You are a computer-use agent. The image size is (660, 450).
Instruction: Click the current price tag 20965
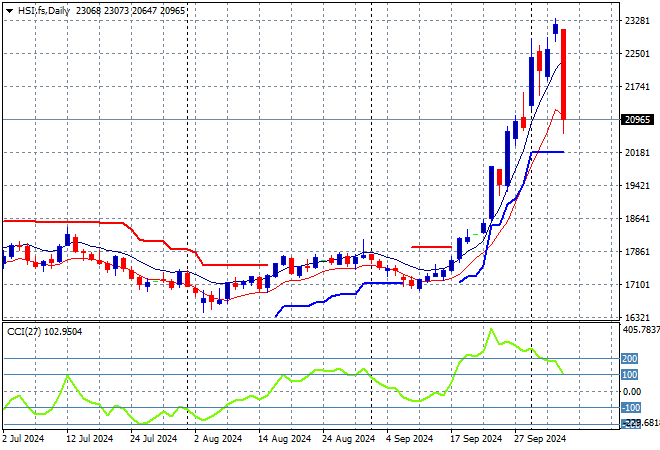click(637, 120)
